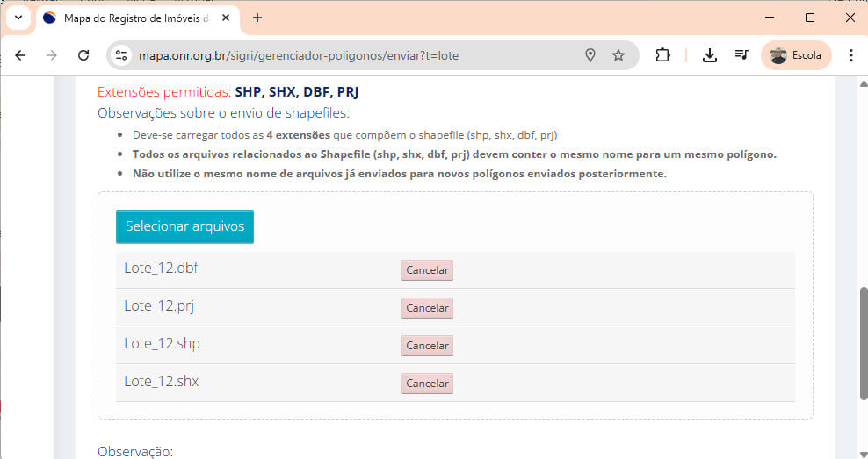Open the media control icon
The image size is (868, 459).
(x=741, y=55)
